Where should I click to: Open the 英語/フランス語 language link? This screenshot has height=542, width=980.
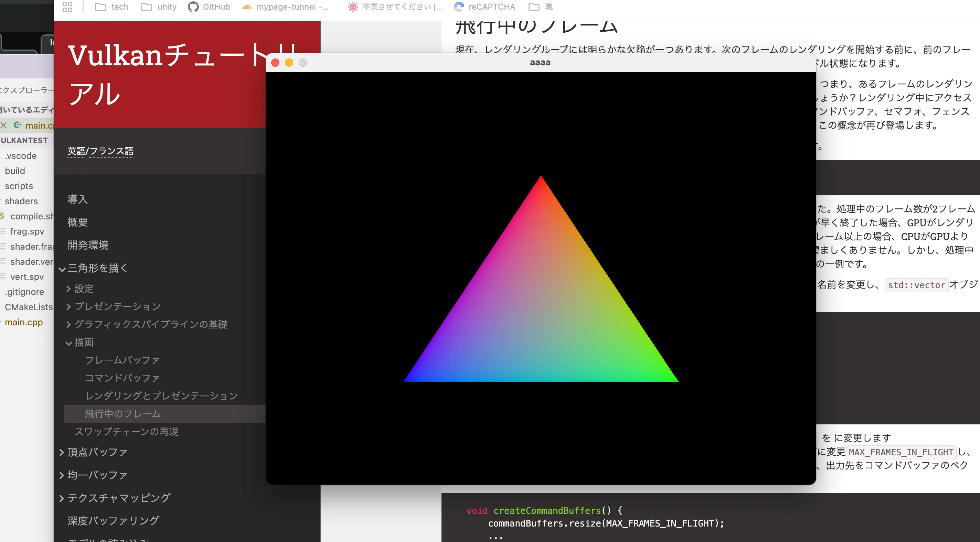tap(100, 151)
